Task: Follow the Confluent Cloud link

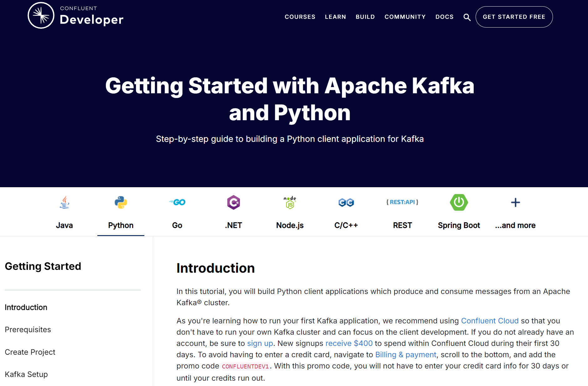Action: point(490,321)
